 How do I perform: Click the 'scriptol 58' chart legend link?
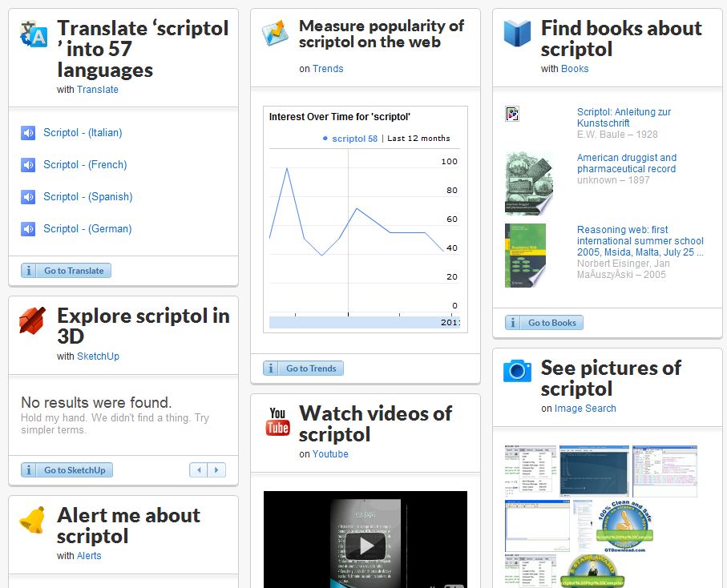354,139
